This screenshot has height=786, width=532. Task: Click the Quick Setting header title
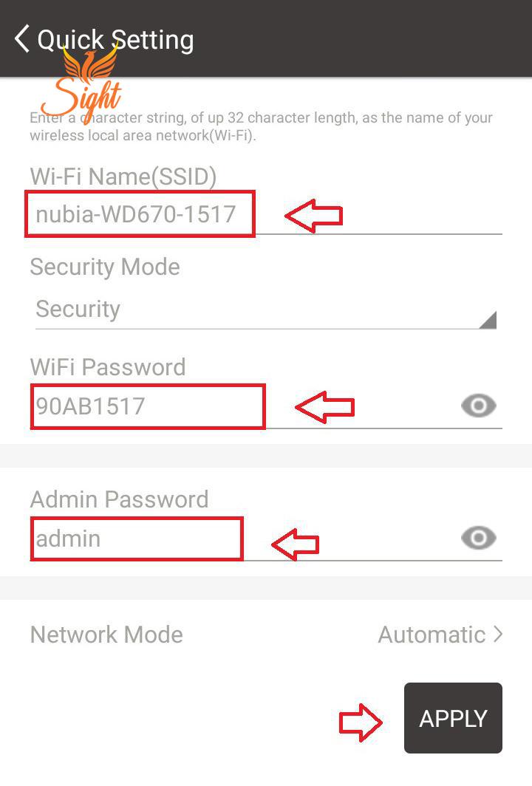115,38
